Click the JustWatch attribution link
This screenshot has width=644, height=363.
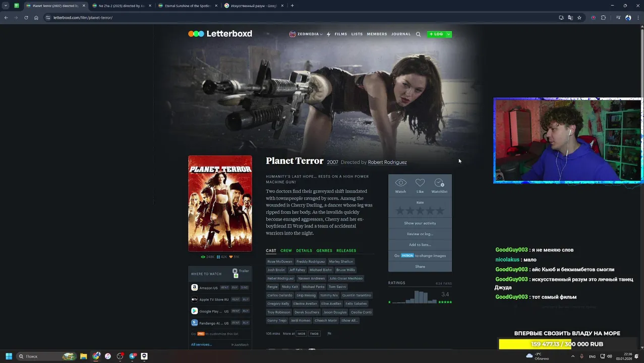[240, 345]
